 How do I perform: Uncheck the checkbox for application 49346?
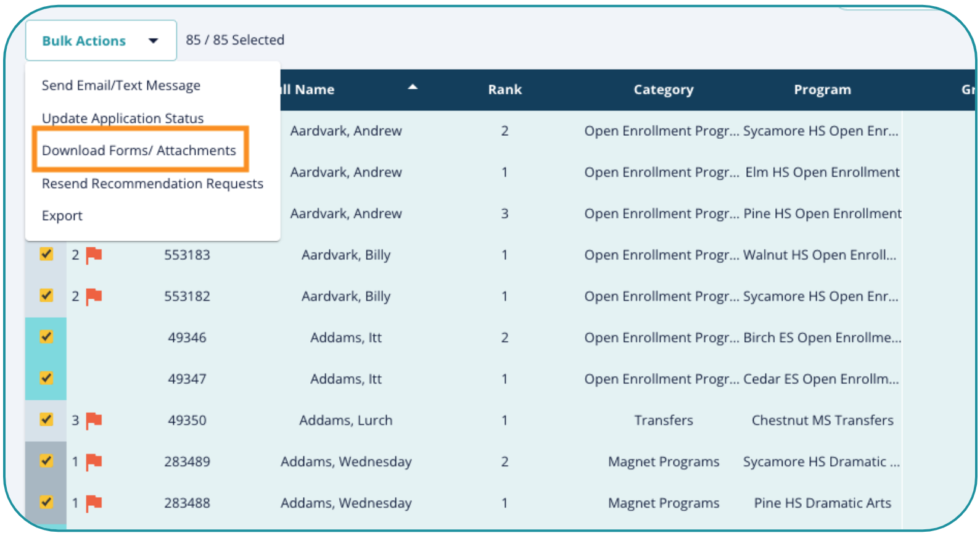coord(46,337)
